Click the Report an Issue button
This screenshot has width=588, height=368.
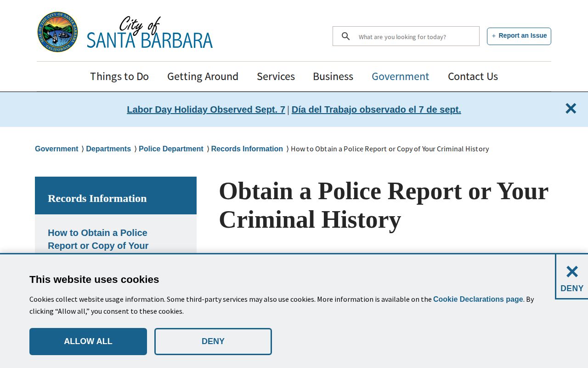(x=519, y=36)
